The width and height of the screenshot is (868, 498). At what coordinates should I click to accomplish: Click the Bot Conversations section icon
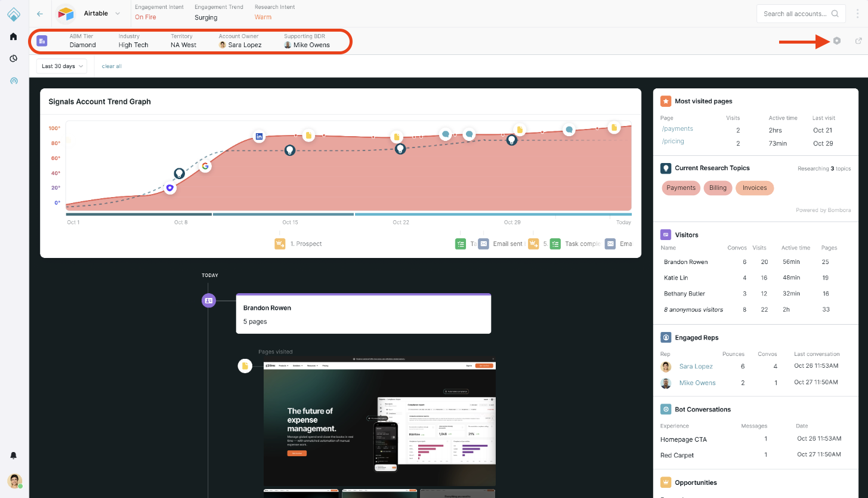click(x=666, y=409)
